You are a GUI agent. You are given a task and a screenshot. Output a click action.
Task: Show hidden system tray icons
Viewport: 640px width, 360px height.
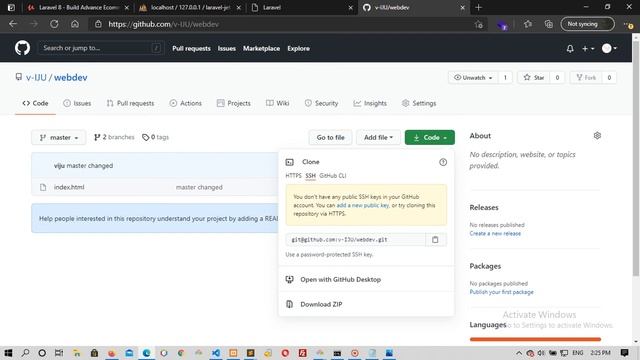(519, 353)
